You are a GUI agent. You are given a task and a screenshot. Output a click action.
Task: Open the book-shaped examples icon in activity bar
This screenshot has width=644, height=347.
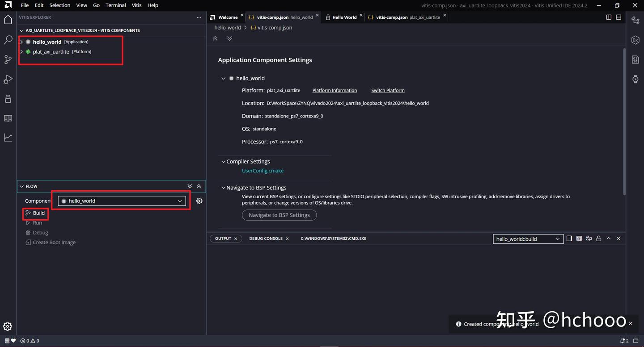[8, 118]
